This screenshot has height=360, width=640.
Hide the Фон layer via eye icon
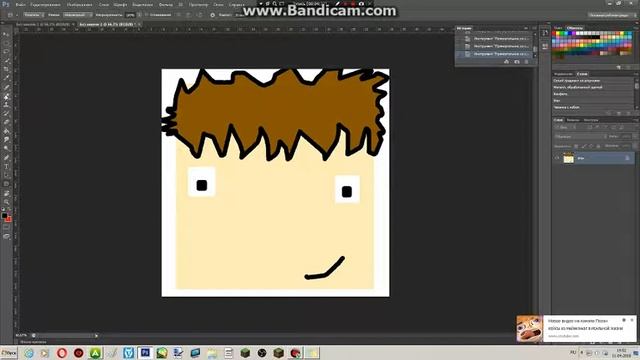557,158
